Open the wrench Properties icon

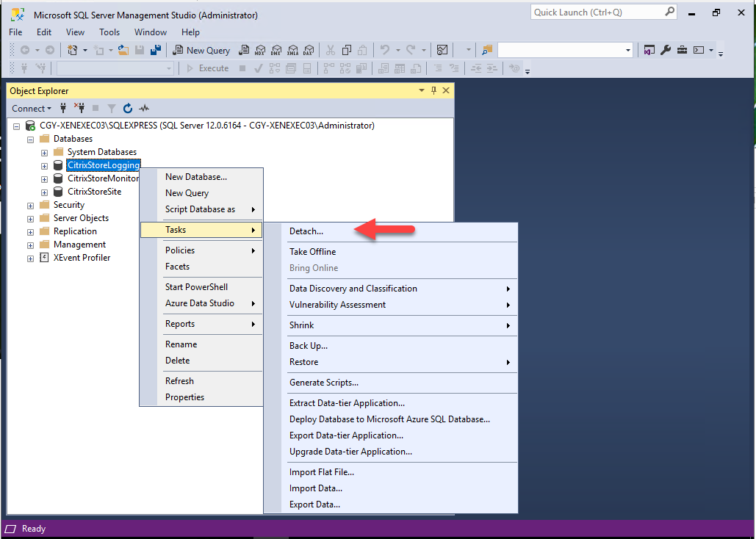[x=666, y=50]
